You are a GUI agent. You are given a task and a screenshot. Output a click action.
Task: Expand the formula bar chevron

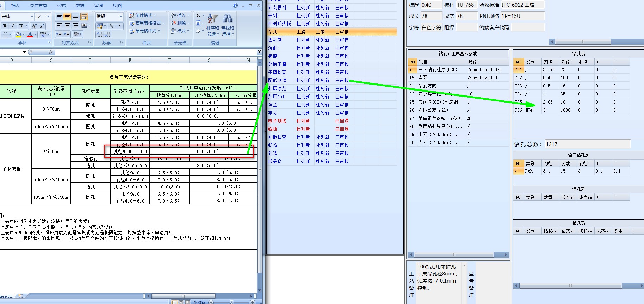[260, 52]
